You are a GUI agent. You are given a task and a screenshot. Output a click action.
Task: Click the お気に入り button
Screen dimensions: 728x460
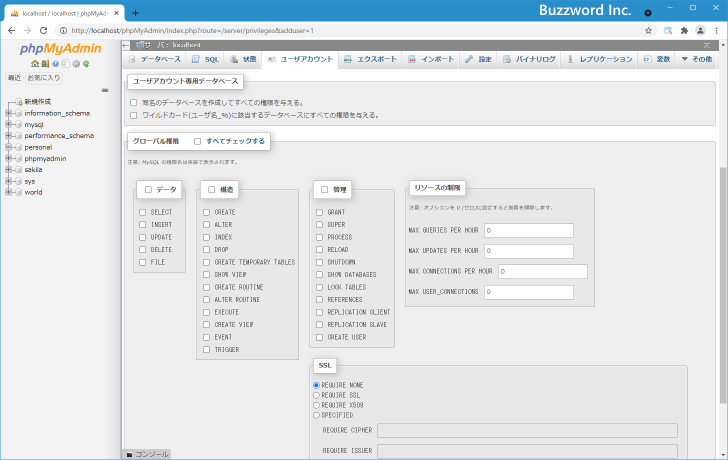coord(44,78)
